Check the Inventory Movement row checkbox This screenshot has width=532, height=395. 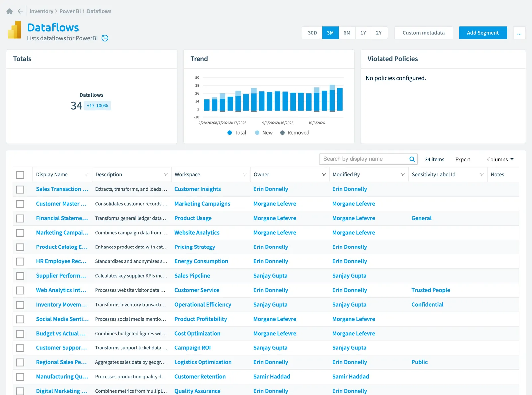click(x=20, y=305)
